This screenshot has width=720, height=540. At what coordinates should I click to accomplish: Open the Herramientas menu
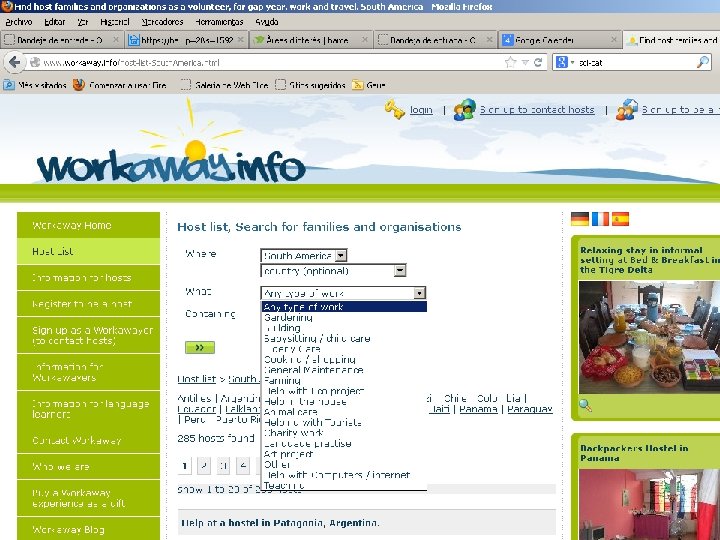[219, 22]
